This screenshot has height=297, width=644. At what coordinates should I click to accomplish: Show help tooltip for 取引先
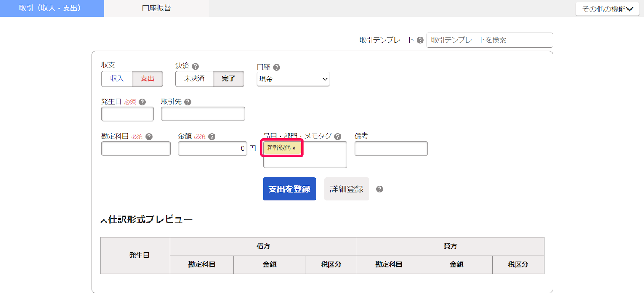(x=188, y=102)
